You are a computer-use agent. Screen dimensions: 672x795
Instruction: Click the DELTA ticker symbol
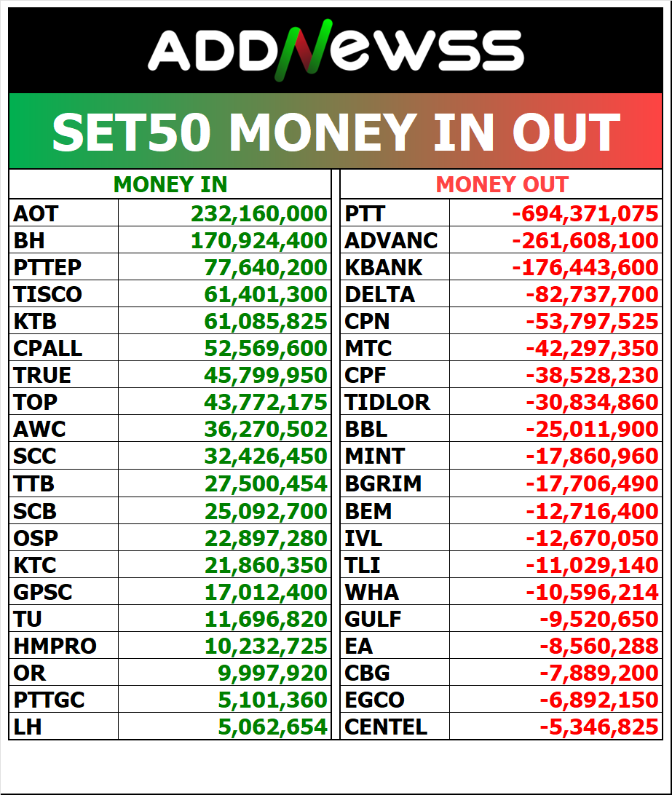[380, 294]
